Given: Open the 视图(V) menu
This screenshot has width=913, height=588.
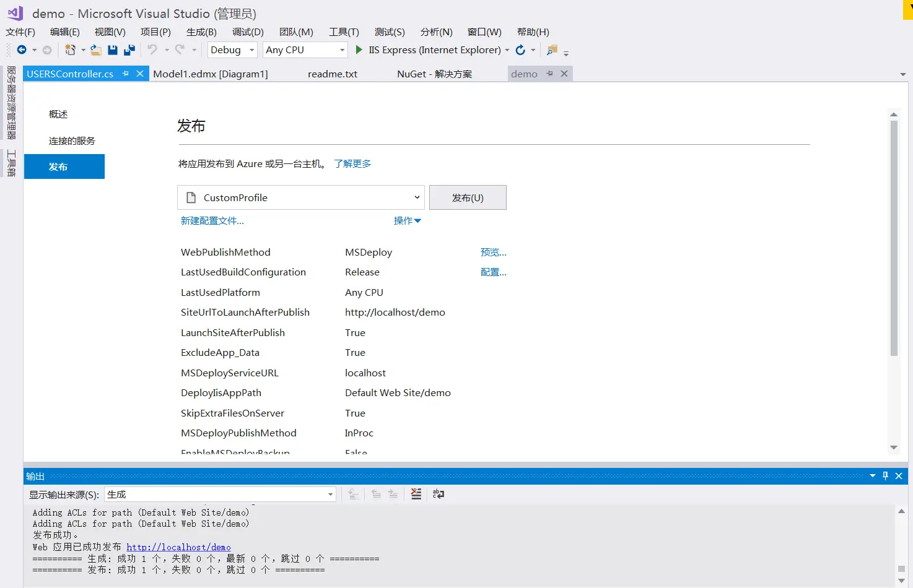Looking at the screenshot, I should click(x=110, y=32).
